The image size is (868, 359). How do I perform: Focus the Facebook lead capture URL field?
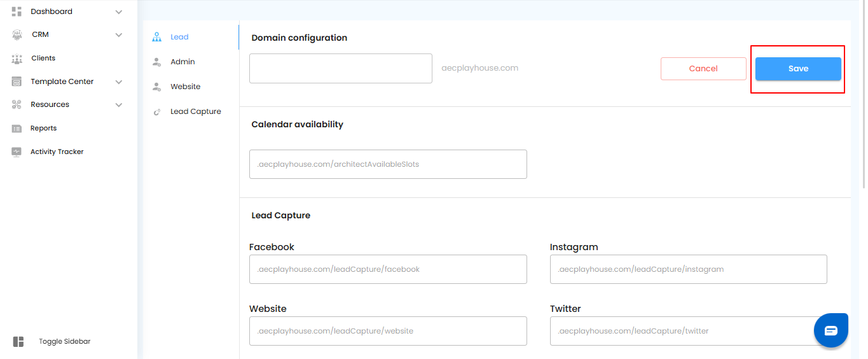(388, 269)
